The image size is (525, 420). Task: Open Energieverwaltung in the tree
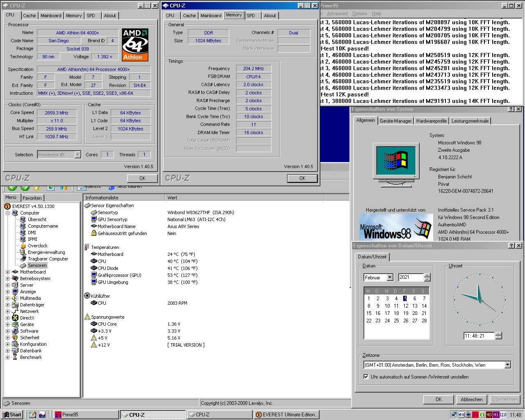coord(42,252)
